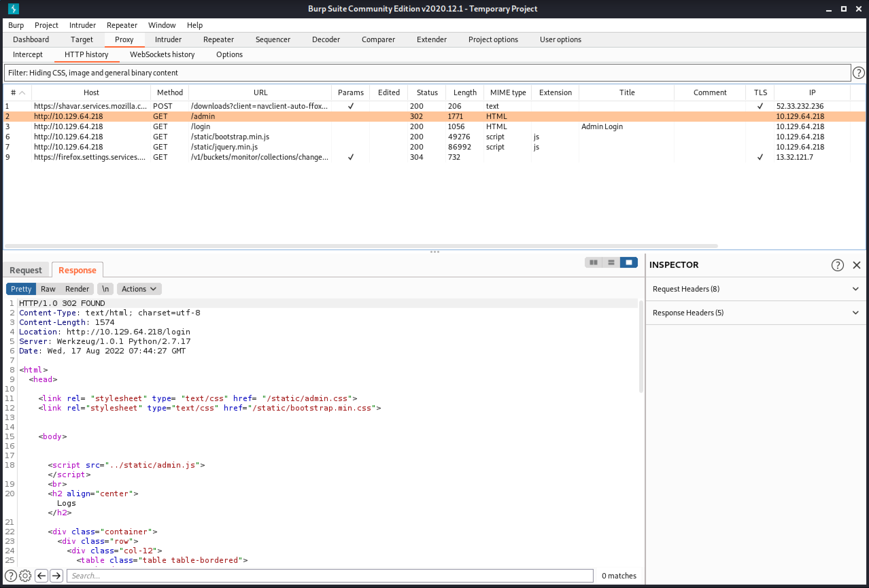Close the Inspector panel with X
Image resolution: width=869 pixels, height=588 pixels.
click(856, 265)
